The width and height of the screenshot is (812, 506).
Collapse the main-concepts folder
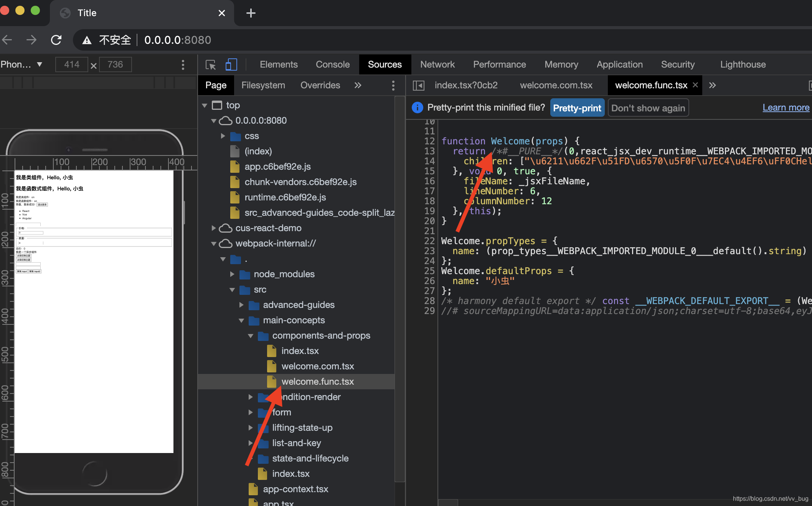coord(241,320)
